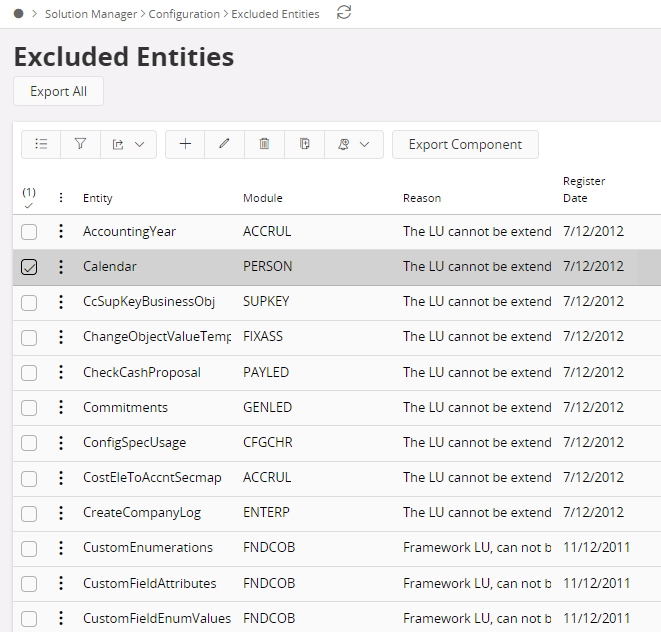Refresh the page using breadcrumb reload icon
The width and height of the screenshot is (661, 632).
344,13
